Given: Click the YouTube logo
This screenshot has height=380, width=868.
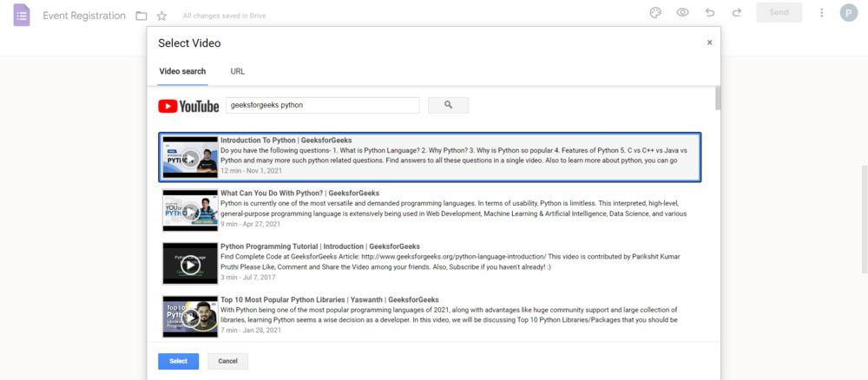Looking at the screenshot, I should pos(188,106).
